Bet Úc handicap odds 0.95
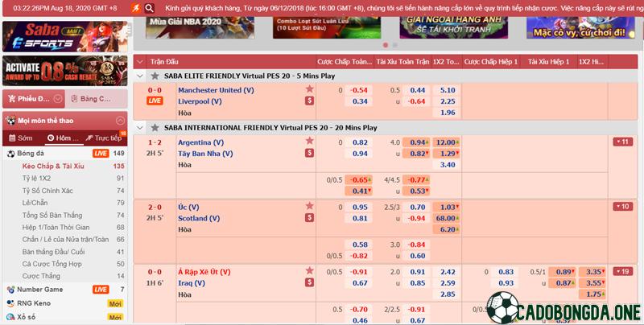The image size is (644, 325). click(x=360, y=208)
